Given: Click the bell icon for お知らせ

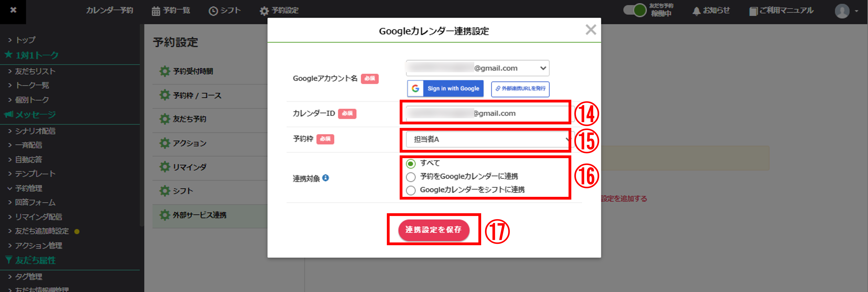Looking at the screenshot, I should (696, 11).
